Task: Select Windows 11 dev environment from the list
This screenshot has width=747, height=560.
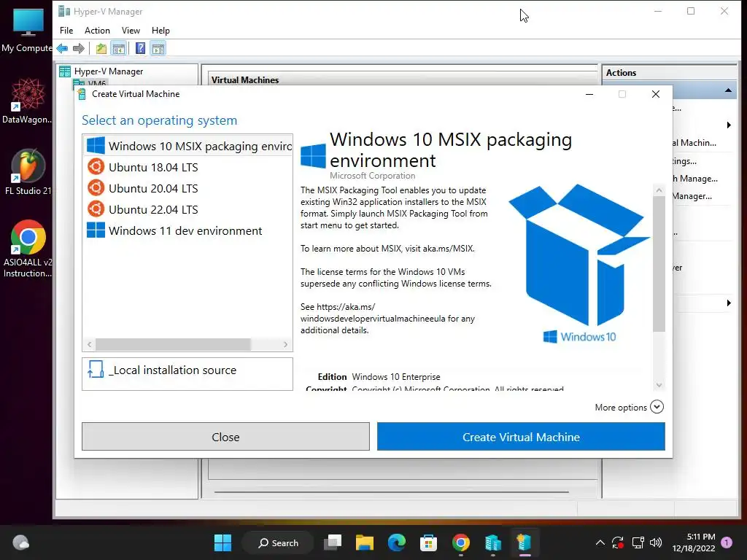Action: (x=187, y=230)
